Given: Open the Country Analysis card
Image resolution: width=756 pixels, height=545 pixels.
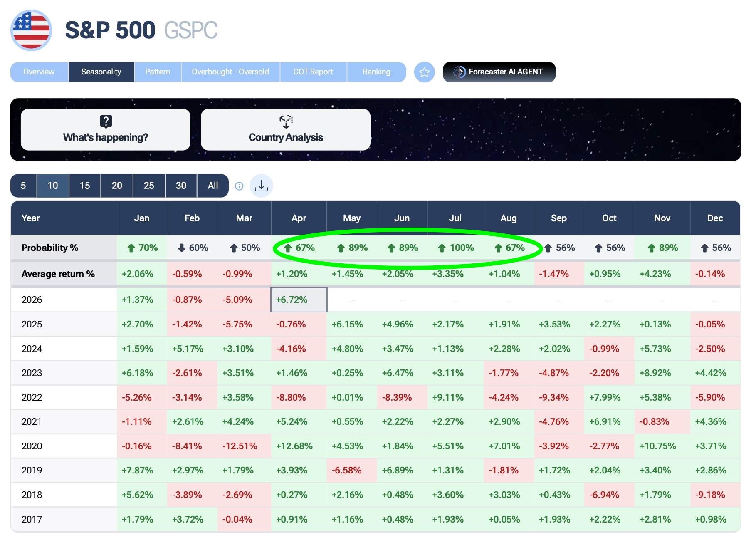Looking at the screenshot, I should coord(285,129).
